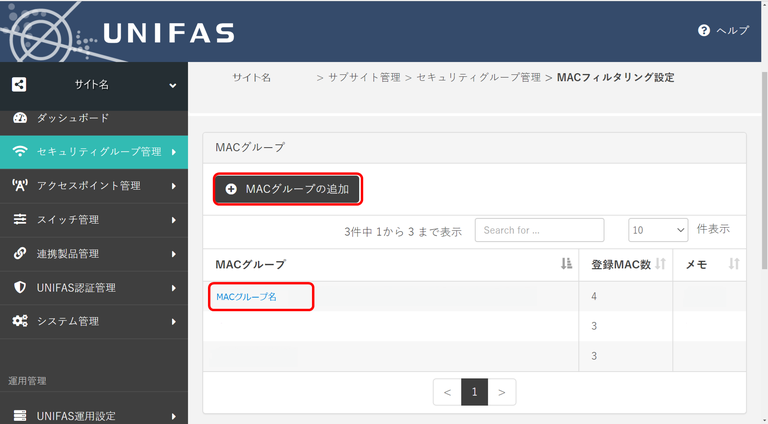Expand the UNIFAS認証管理 submenu arrow
The width and height of the screenshot is (768, 424).
(x=174, y=288)
